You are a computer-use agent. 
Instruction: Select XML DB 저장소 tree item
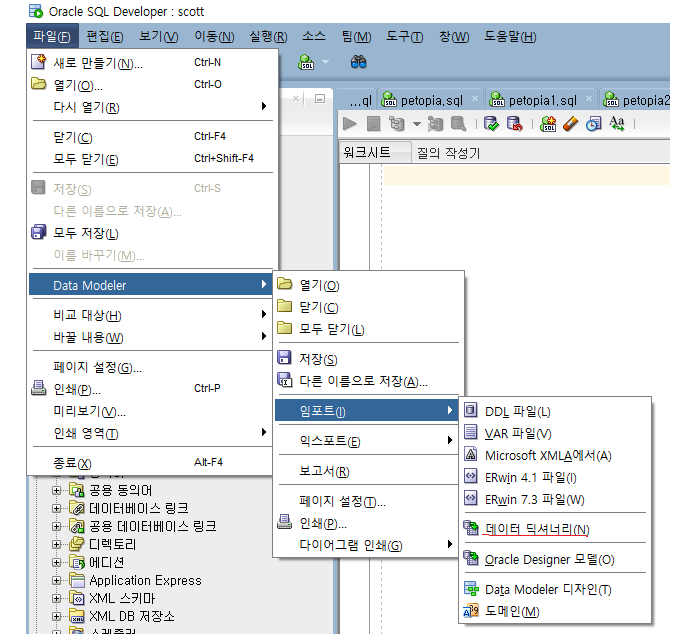[131, 616]
